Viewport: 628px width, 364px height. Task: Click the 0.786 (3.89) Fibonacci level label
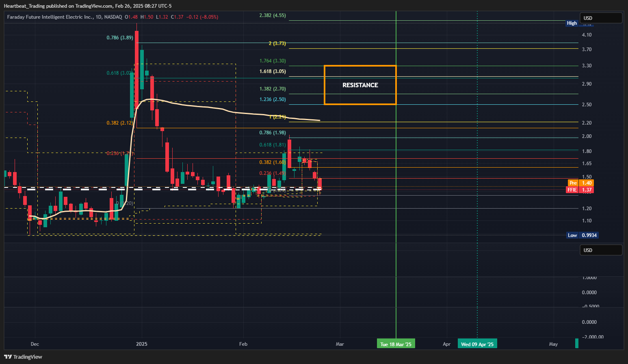120,38
